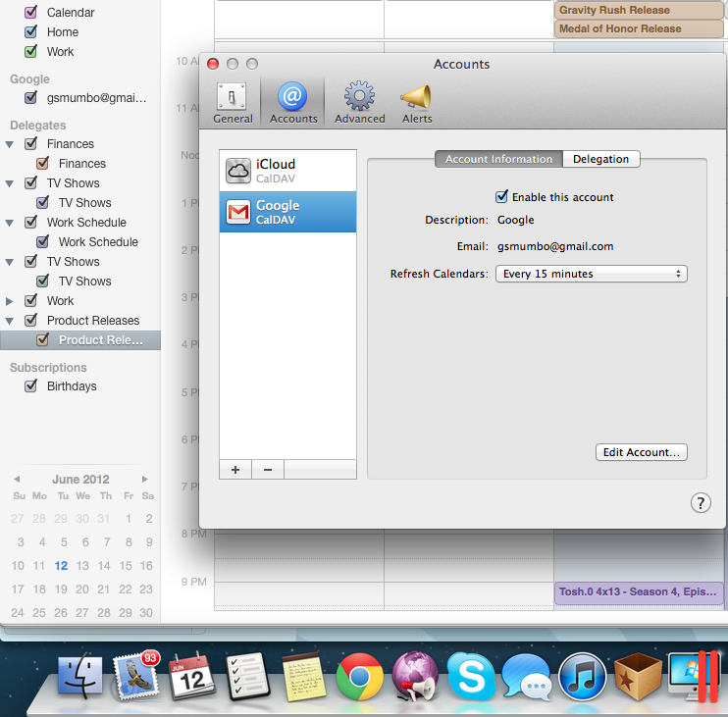Toggle the Home calendar checkbox
Image resolution: width=728 pixels, height=717 pixels.
(30, 31)
